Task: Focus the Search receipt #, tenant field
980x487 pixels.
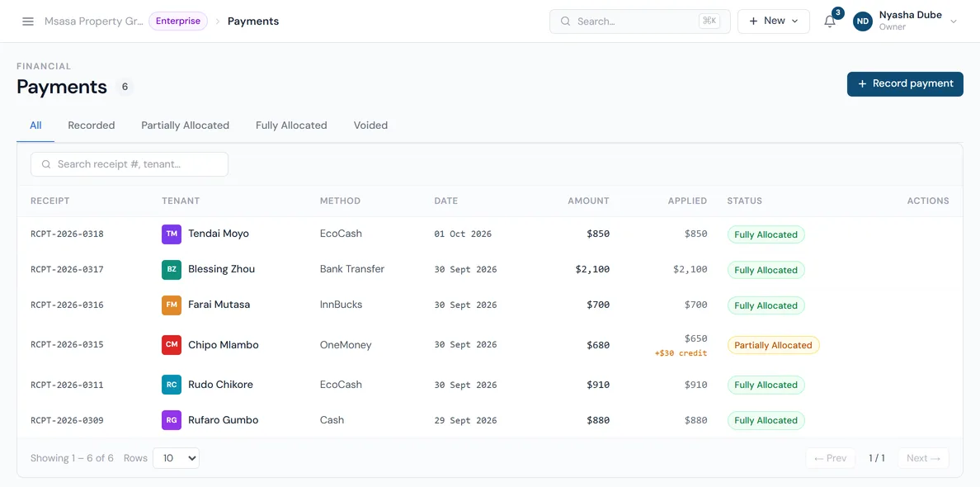Action: (130, 164)
